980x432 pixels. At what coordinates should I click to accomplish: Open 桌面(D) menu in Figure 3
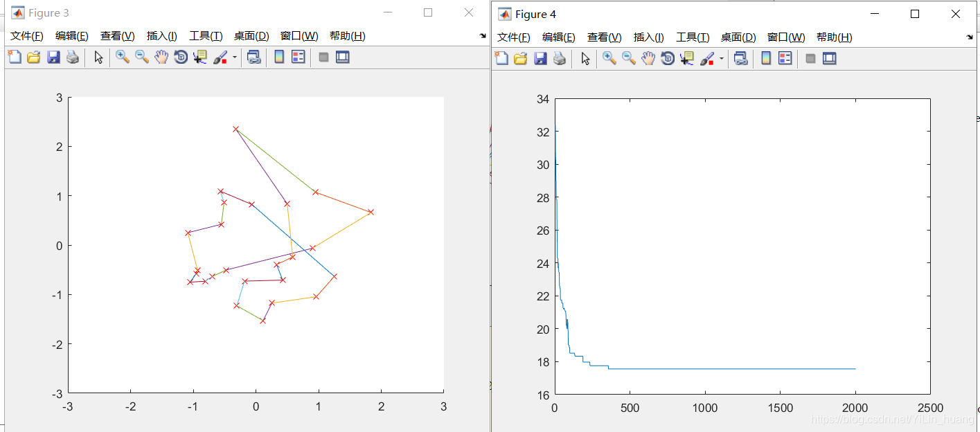[x=251, y=36]
